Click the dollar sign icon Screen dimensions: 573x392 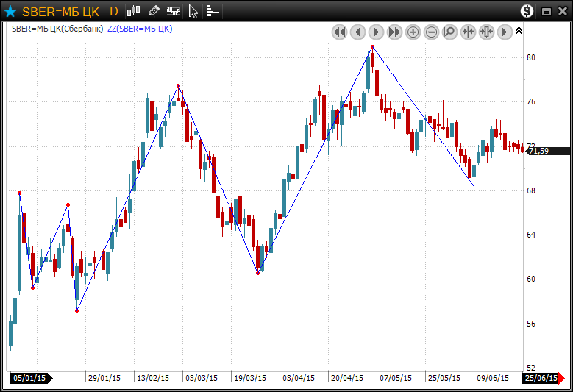[527, 11]
